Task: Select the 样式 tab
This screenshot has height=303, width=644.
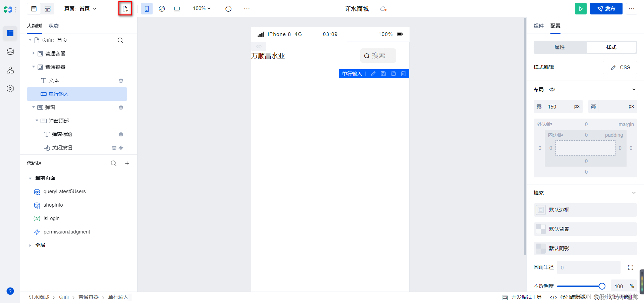Action: point(611,47)
